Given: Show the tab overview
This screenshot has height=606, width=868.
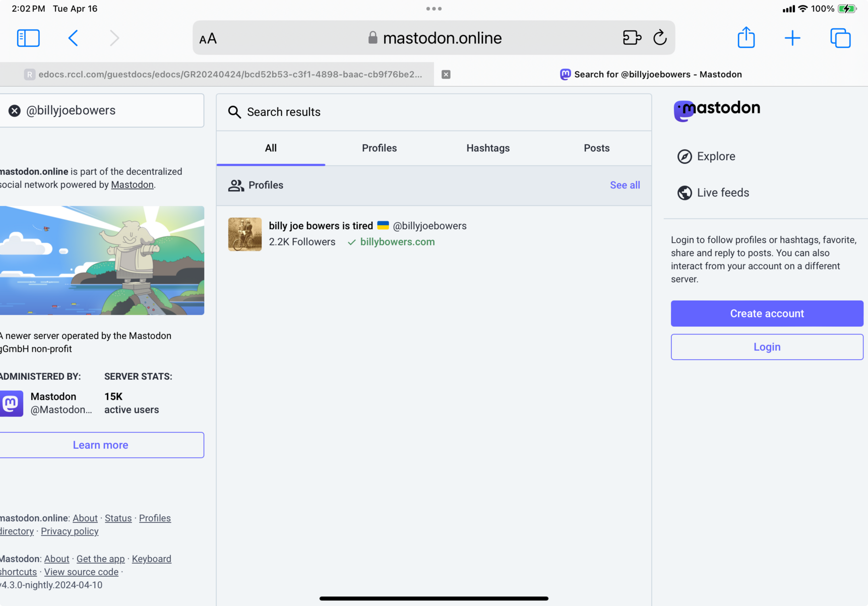Looking at the screenshot, I should click(x=840, y=38).
